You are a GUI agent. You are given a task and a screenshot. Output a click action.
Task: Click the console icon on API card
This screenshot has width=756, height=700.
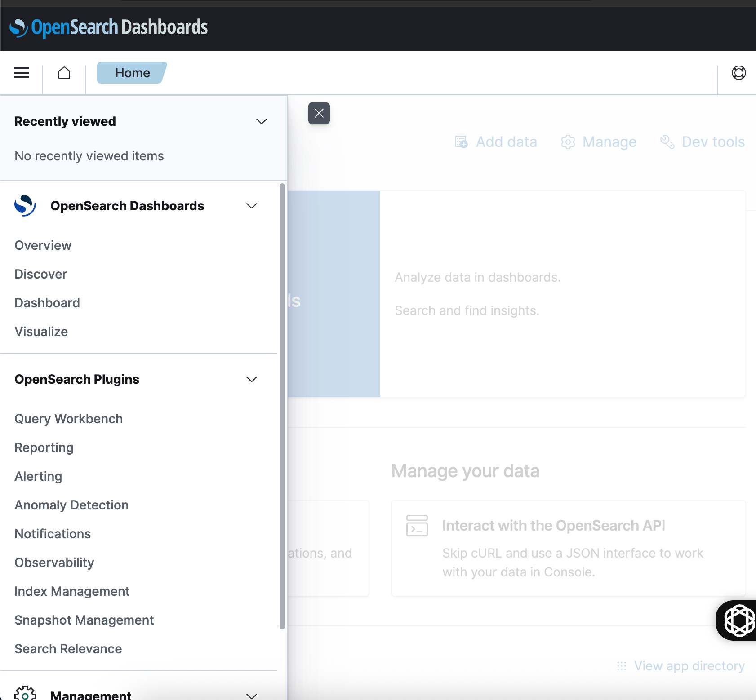tap(417, 526)
